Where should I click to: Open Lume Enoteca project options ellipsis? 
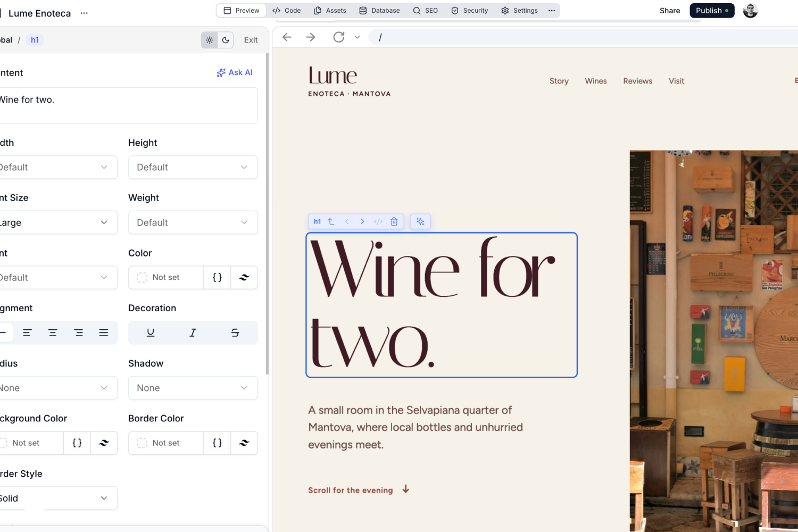[x=84, y=13]
